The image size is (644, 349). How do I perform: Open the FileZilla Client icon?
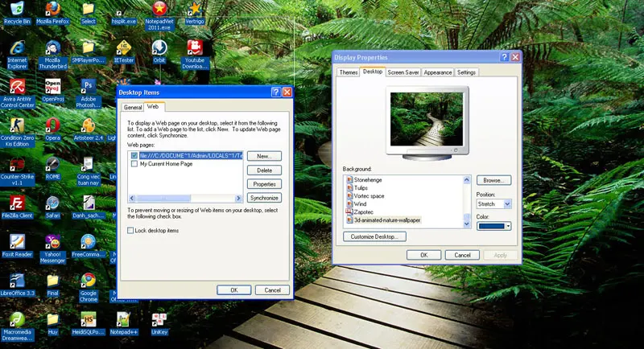(17, 207)
